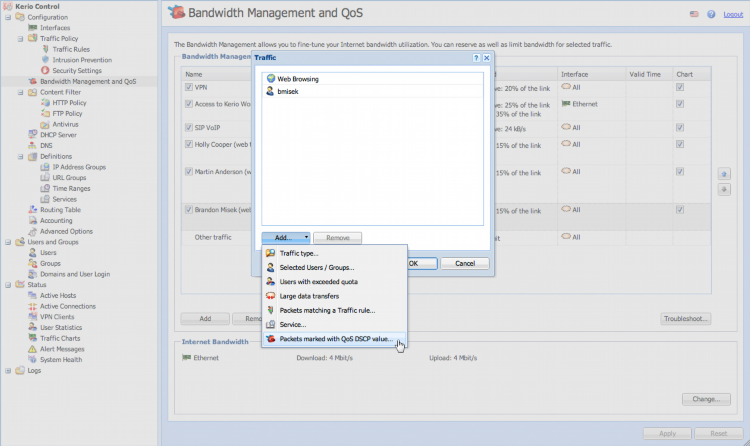Select the Intrusion Prevention shield icon

(45, 60)
